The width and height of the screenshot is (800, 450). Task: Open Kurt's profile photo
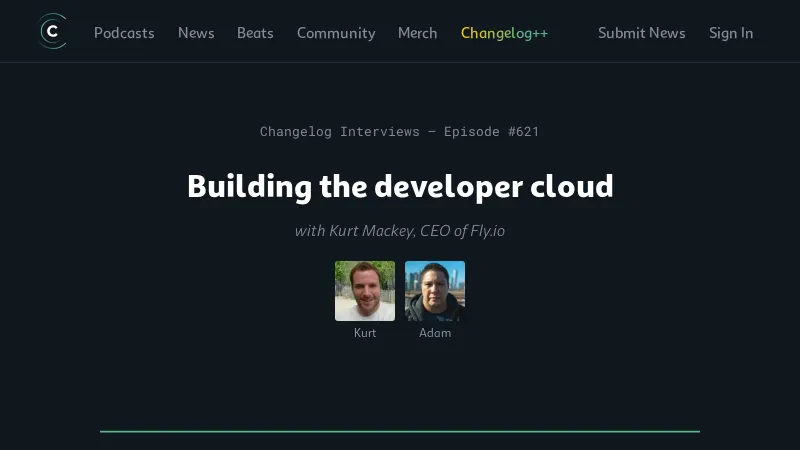coord(365,291)
